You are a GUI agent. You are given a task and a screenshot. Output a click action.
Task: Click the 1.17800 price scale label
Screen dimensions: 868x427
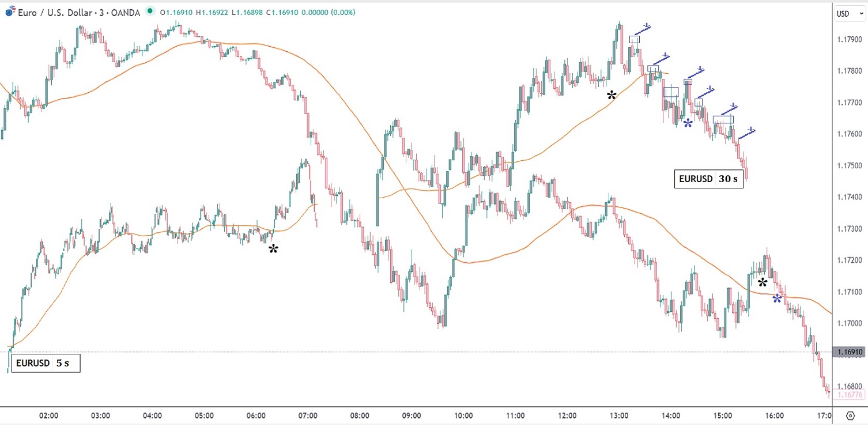[x=850, y=71]
